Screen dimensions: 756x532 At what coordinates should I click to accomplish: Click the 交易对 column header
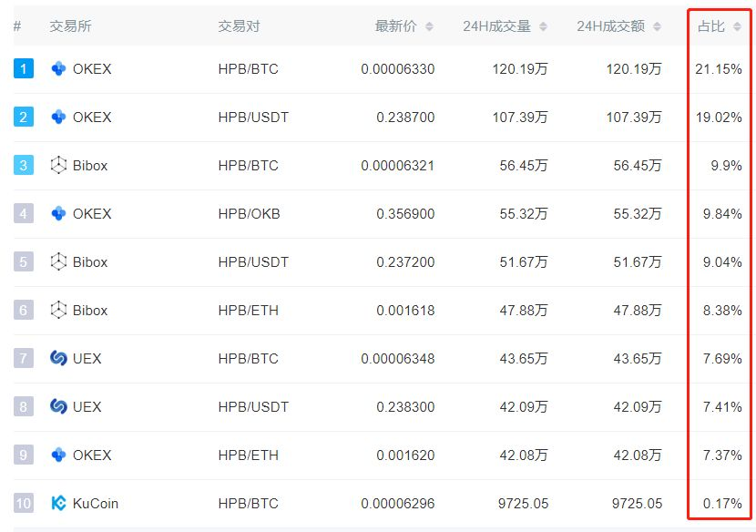[x=239, y=26]
